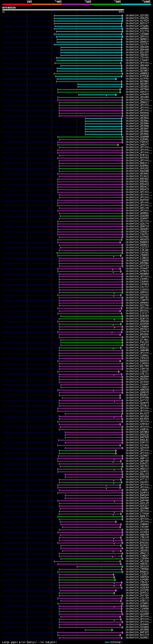Select label UniRef100_Q2VZM9
The height and width of the screenshot is (644, 153).
pyautogui.click(x=137, y=591)
